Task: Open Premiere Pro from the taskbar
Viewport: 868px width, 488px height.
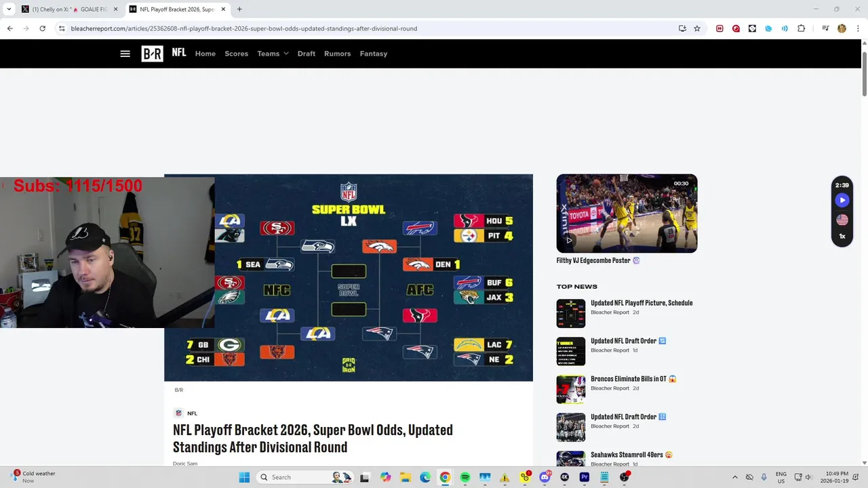Action: [x=585, y=477]
